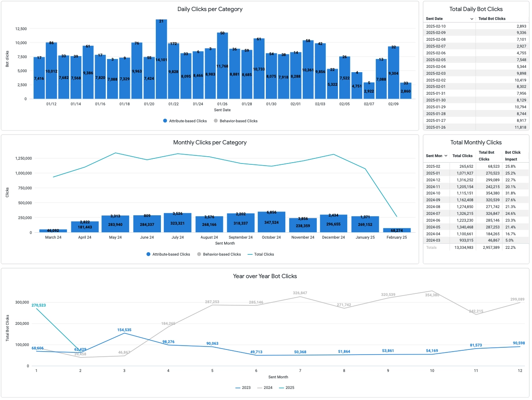Select the tallest daily bar labeled 14,101

[x=161, y=59]
